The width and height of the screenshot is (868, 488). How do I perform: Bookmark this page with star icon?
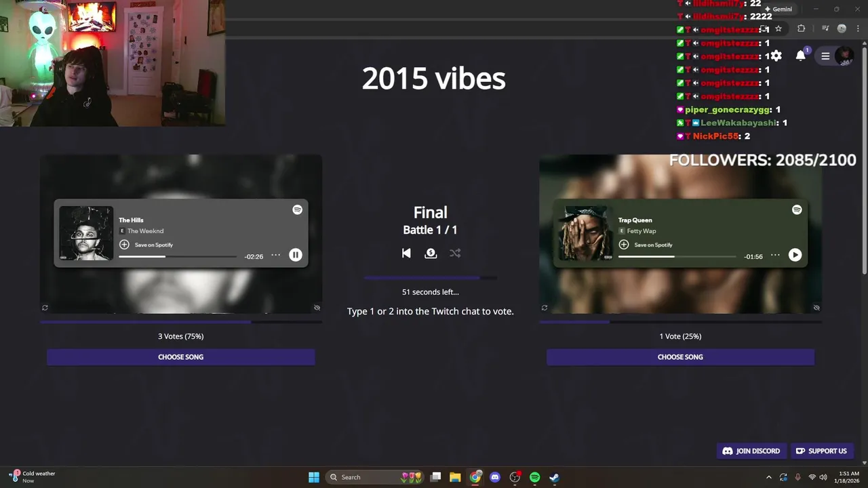(778, 28)
